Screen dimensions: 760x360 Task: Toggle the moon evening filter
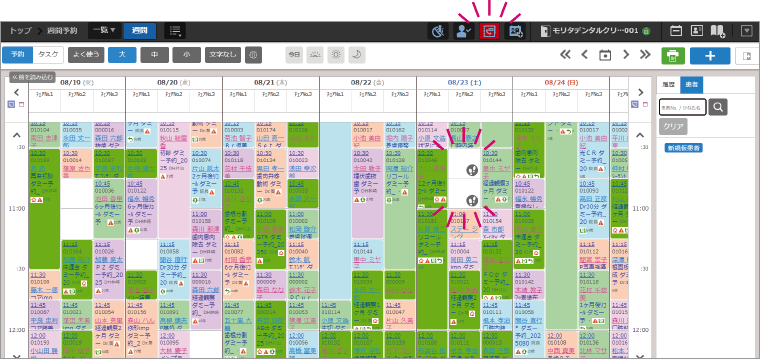(x=357, y=55)
